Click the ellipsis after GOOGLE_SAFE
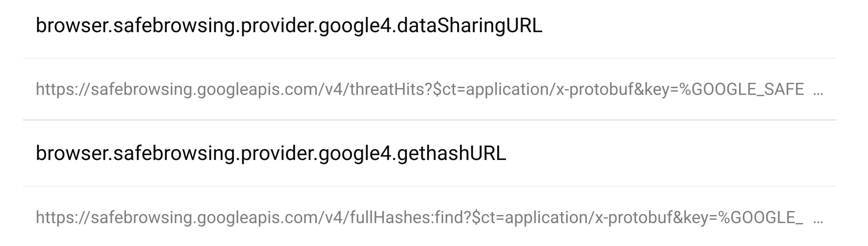 (818, 90)
